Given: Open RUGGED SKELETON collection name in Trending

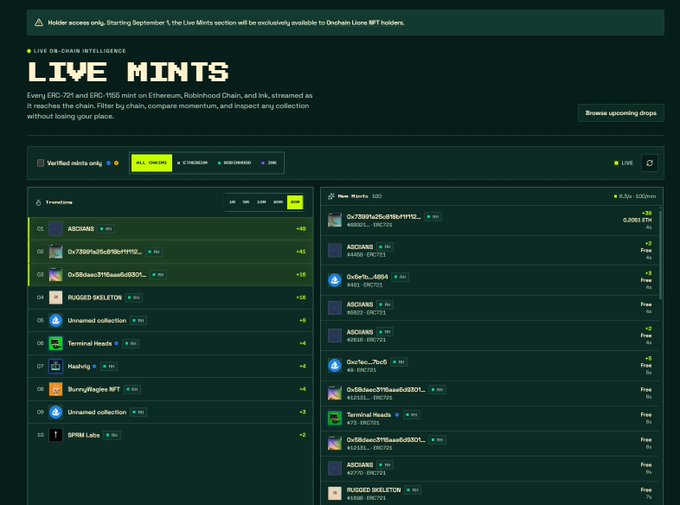Looking at the screenshot, I should pyautogui.click(x=95, y=298).
